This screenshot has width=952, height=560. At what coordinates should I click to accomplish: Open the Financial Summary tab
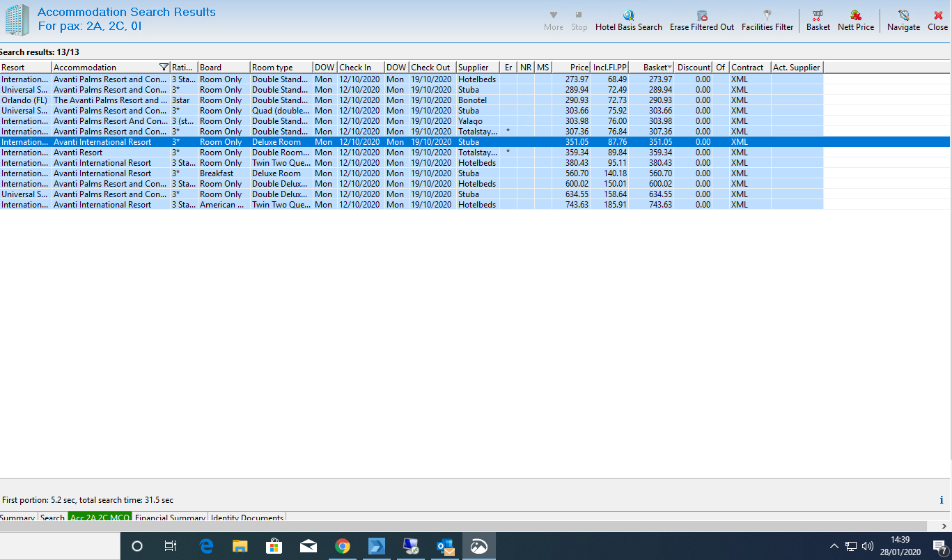(171, 518)
